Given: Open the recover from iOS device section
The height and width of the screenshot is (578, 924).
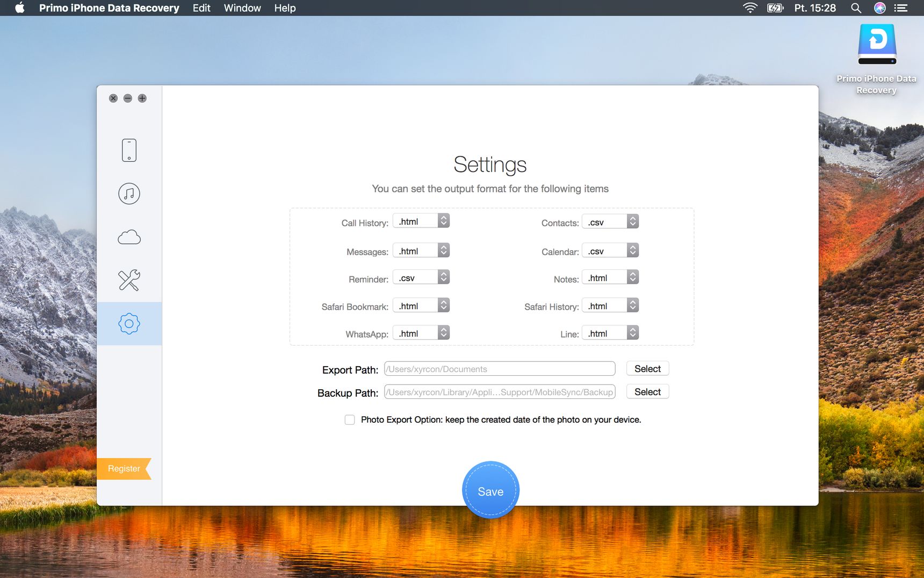Looking at the screenshot, I should (129, 150).
